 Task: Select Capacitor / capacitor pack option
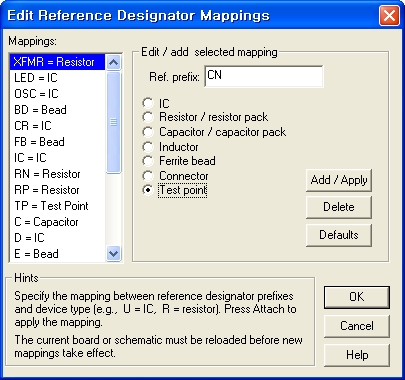[148, 132]
